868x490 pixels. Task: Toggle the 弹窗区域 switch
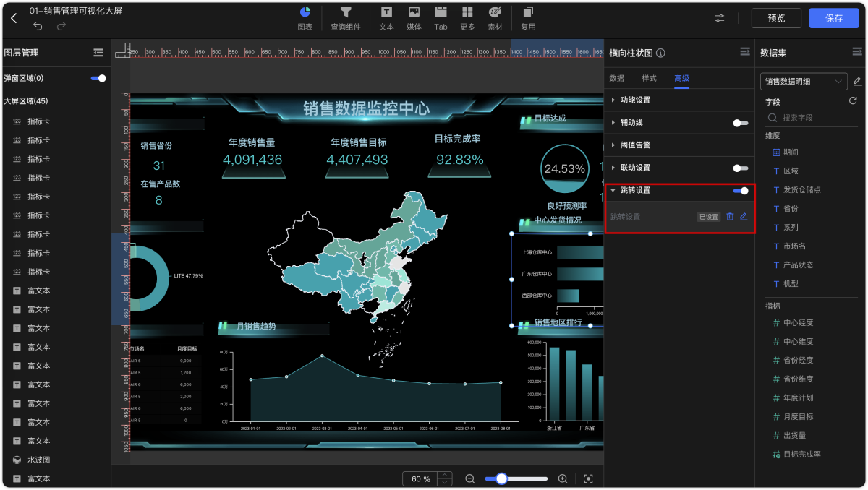(x=98, y=78)
